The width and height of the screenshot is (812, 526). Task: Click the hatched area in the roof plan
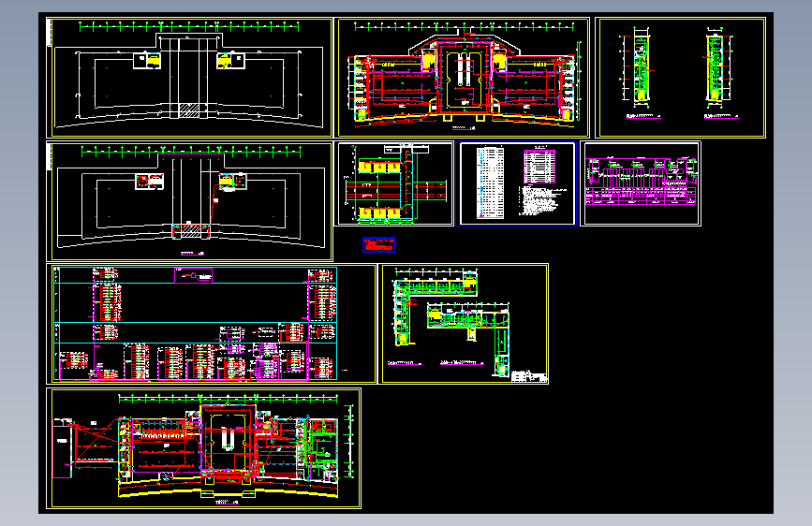coord(189,110)
